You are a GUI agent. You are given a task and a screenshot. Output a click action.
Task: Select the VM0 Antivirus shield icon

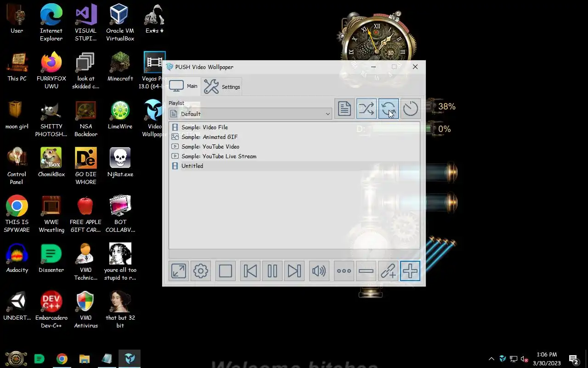85,310
